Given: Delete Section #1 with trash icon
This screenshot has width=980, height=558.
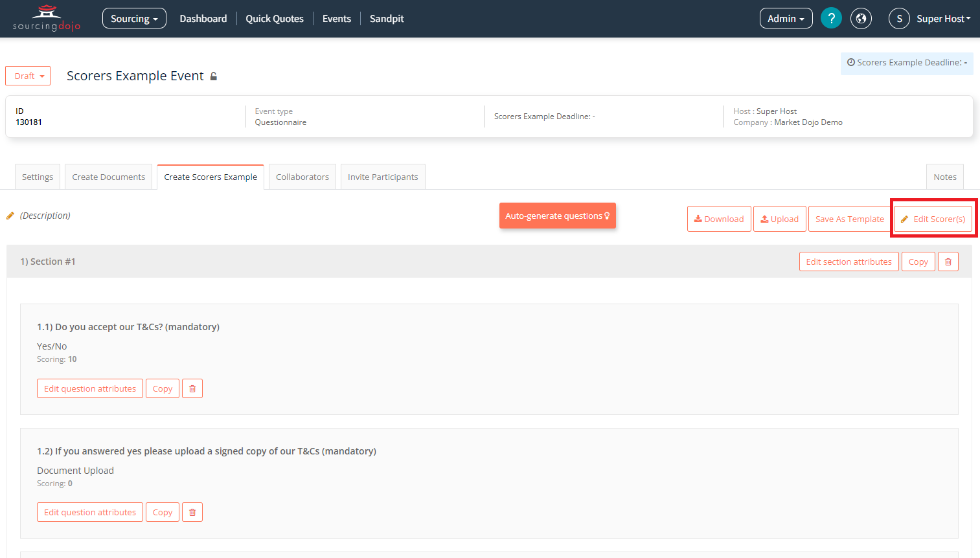Looking at the screenshot, I should tap(948, 262).
